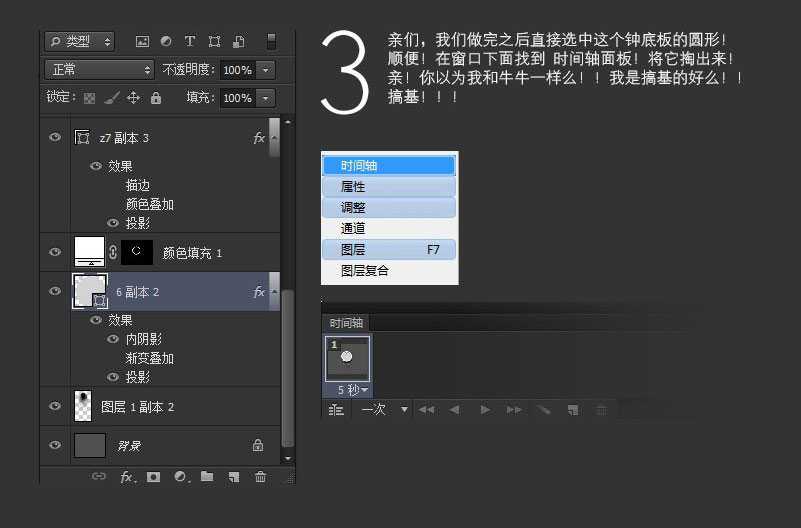Open the 不透明度 opacity dropdown arrow

pos(265,70)
